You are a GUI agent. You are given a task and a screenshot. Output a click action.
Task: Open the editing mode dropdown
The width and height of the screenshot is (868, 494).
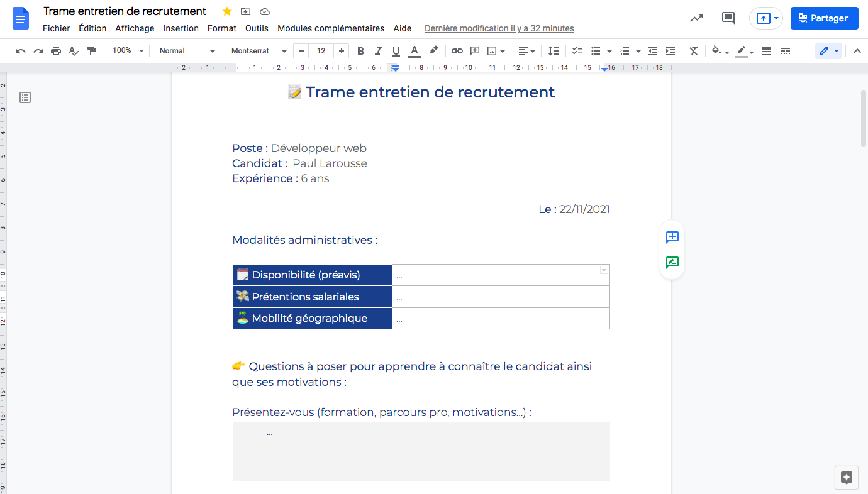pos(828,51)
